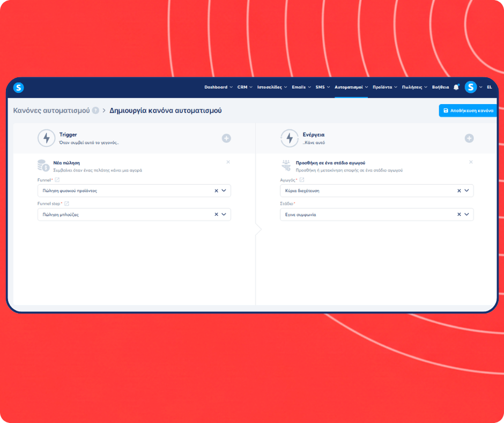Click the Πώληση φυσικού προϊόντος field
Screen dimensions: 504x423
(x=134, y=191)
